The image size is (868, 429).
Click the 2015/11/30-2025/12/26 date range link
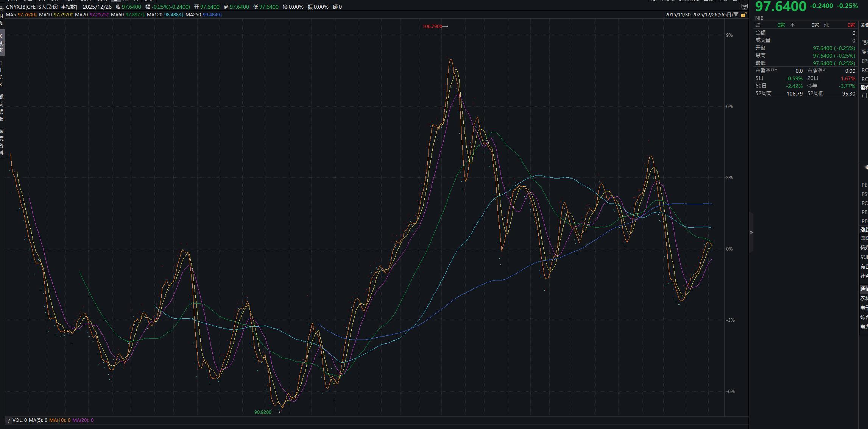coord(699,15)
